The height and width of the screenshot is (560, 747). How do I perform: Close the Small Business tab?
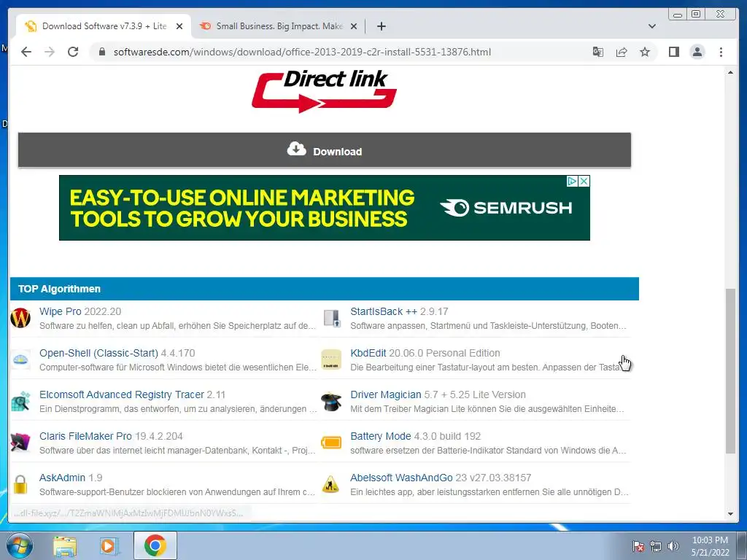pos(354,27)
